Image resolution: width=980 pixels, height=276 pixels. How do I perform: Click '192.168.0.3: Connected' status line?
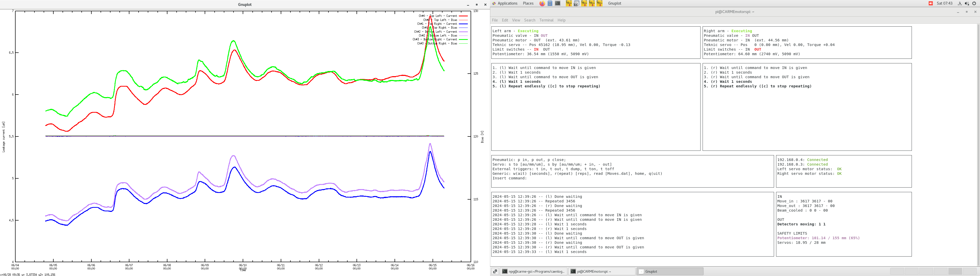coord(802,164)
